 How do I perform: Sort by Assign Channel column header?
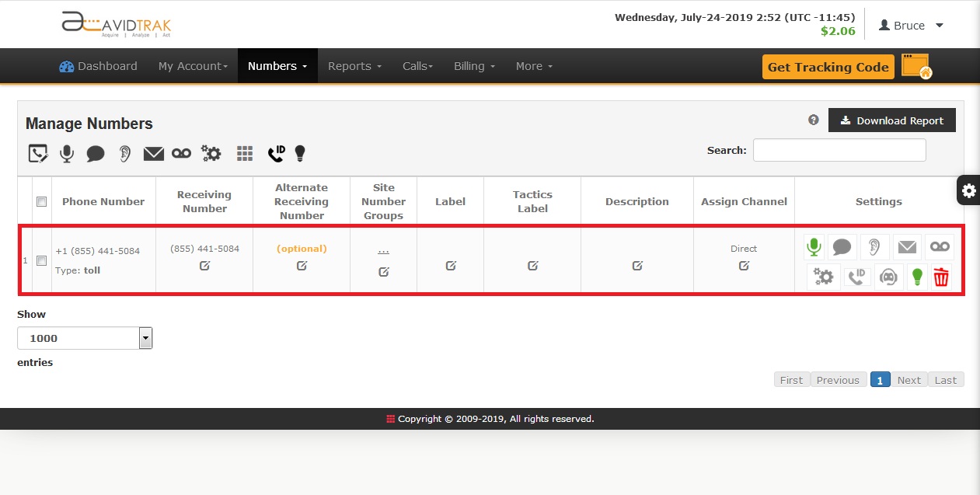[744, 201]
